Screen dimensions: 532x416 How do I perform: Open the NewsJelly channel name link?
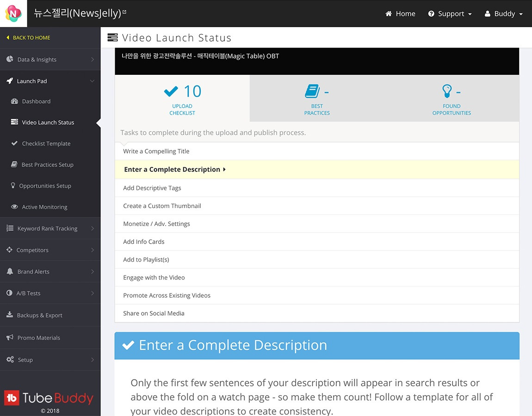click(77, 13)
